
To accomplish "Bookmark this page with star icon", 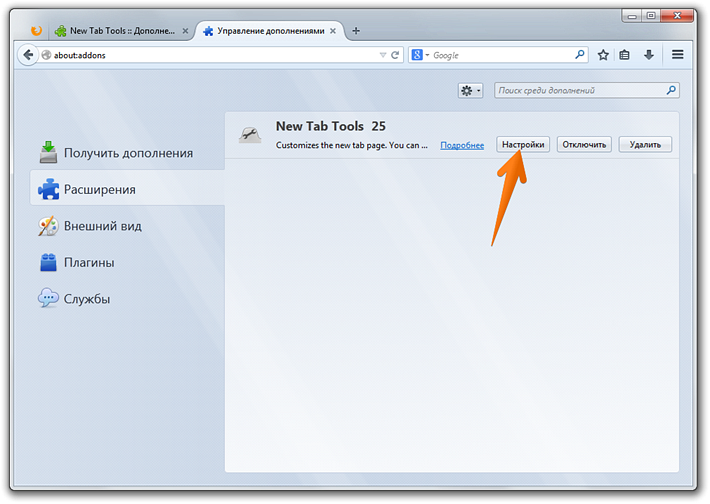I will (603, 55).
